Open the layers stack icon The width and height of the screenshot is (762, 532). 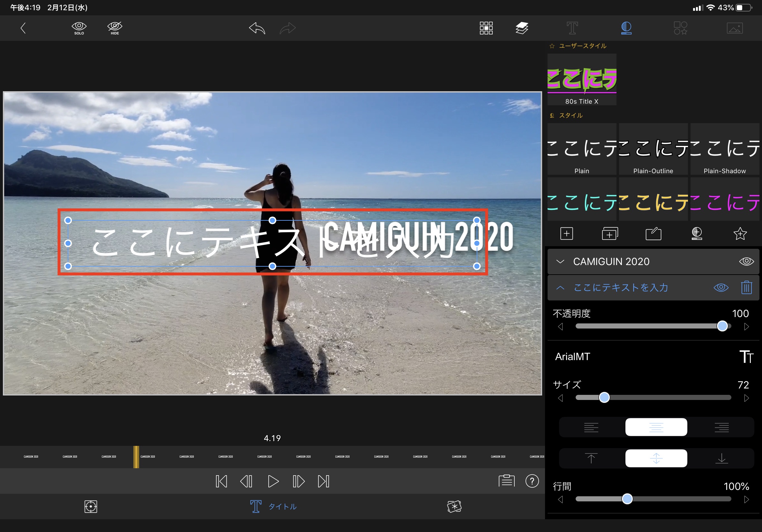point(522,28)
